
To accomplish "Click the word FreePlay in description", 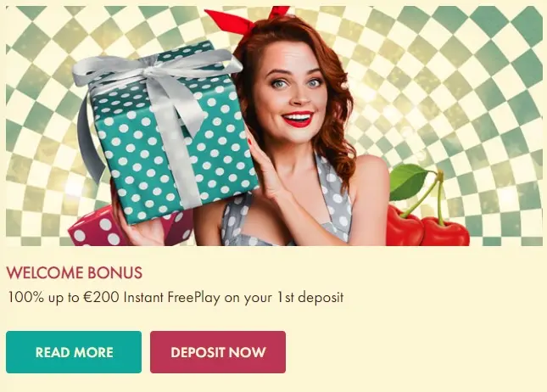I will click(x=194, y=298).
